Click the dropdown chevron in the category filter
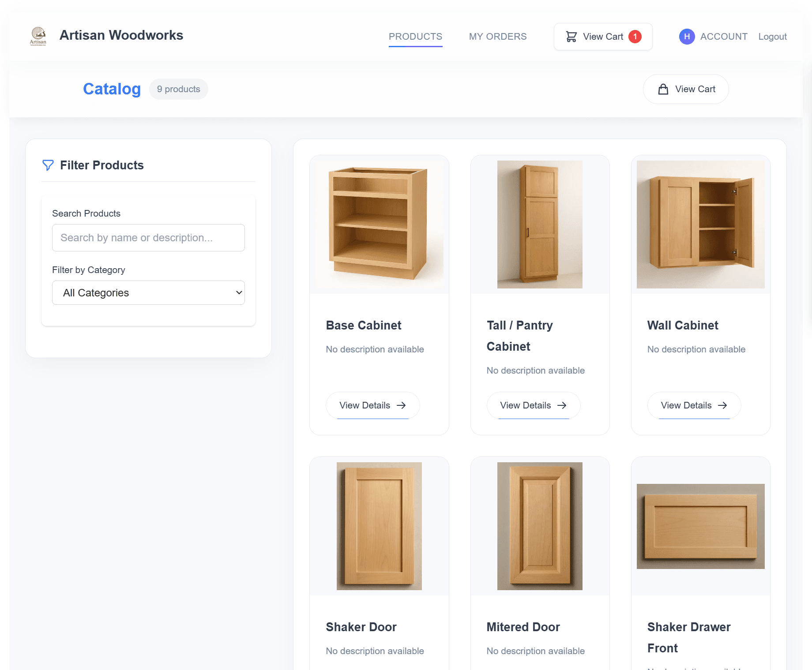This screenshot has width=812, height=670. [238, 292]
